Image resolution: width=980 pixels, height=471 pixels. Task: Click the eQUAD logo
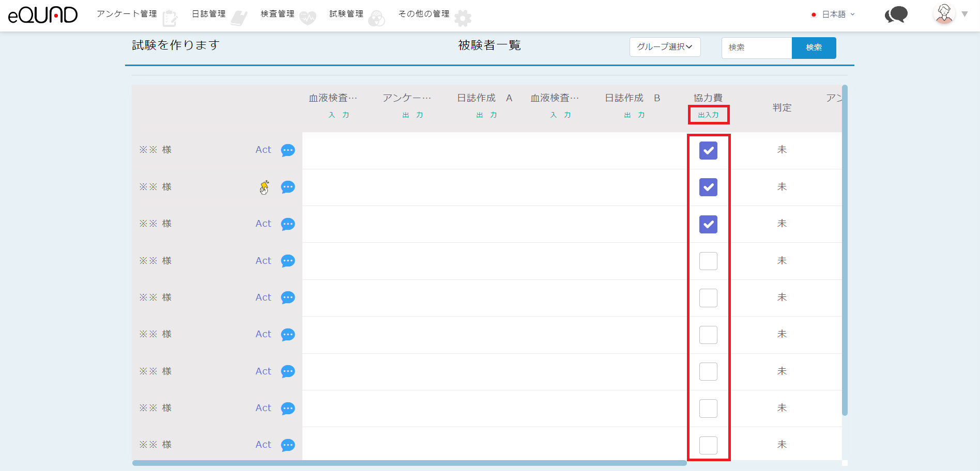pyautogui.click(x=43, y=15)
